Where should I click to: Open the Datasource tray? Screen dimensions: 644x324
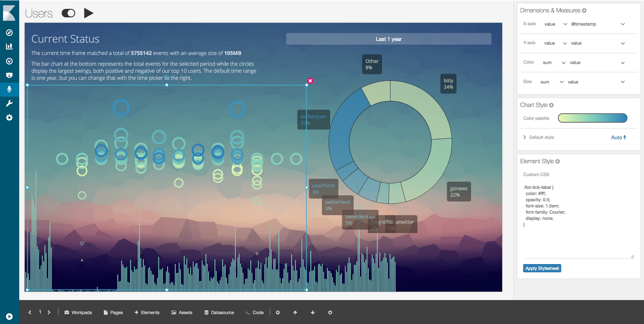219,312
